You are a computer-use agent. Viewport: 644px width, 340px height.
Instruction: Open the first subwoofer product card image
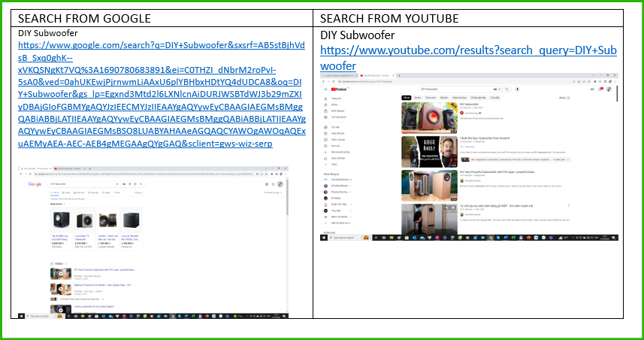coord(61,220)
